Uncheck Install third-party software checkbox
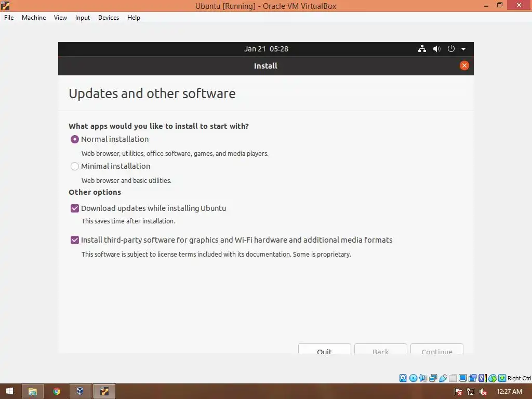Viewport: 532px width, 399px height. click(75, 240)
